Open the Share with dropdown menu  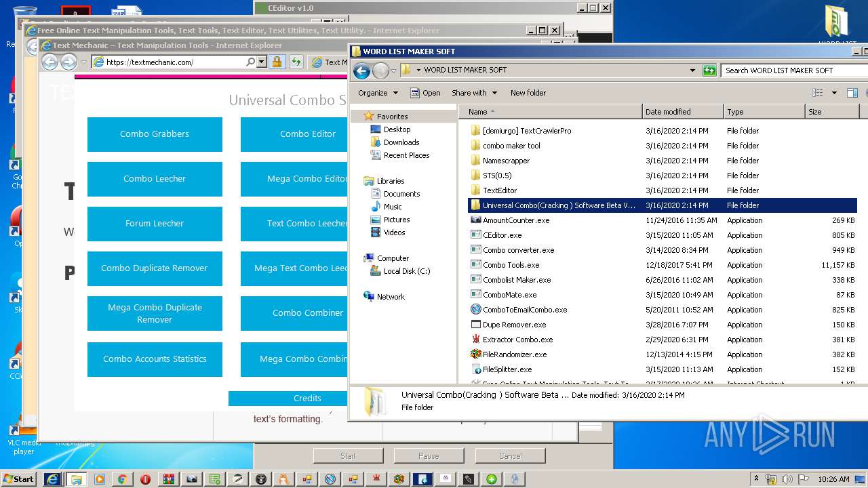pos(474,93)
